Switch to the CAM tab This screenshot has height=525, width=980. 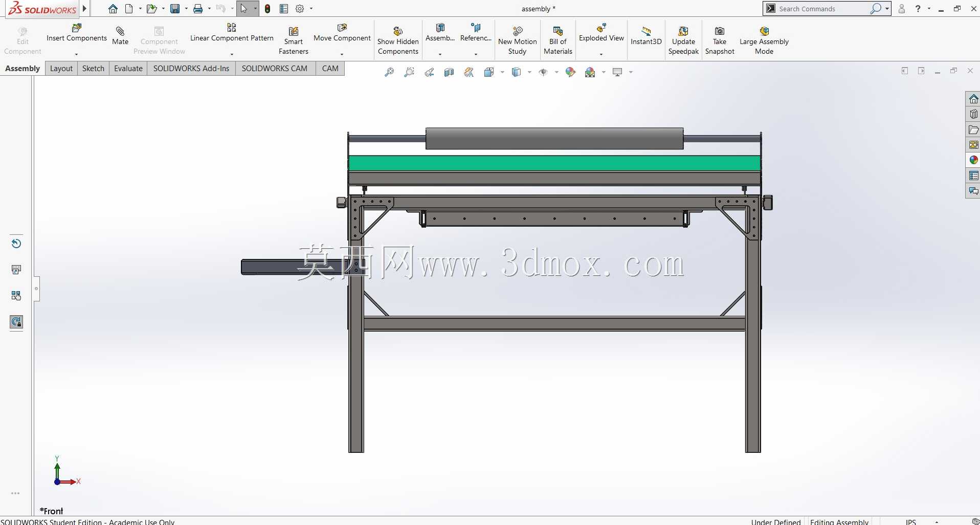point(330,69)
